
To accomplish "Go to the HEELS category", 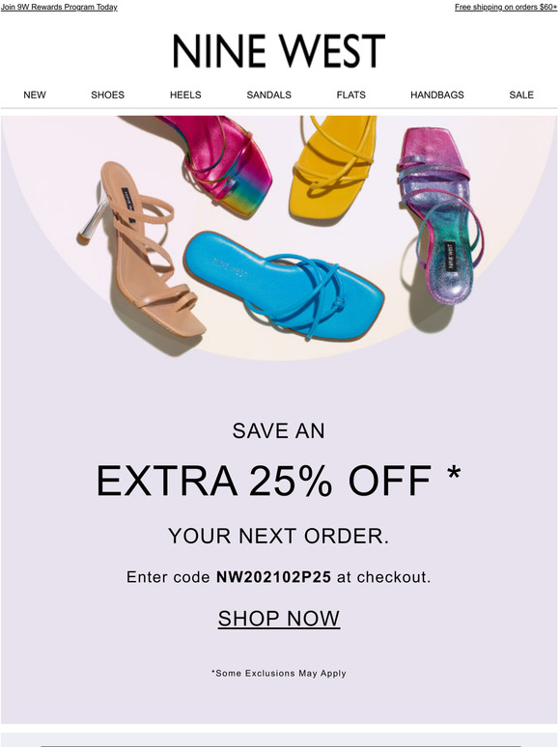I will click(x=185, y=95).
